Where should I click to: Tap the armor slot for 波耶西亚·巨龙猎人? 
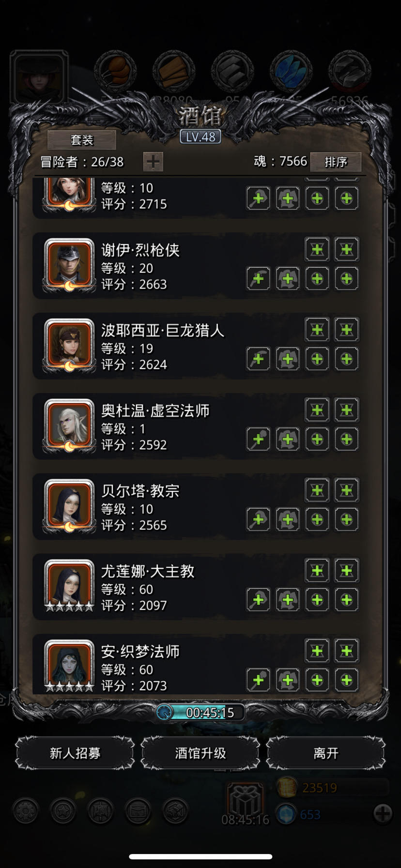[288, 359]
